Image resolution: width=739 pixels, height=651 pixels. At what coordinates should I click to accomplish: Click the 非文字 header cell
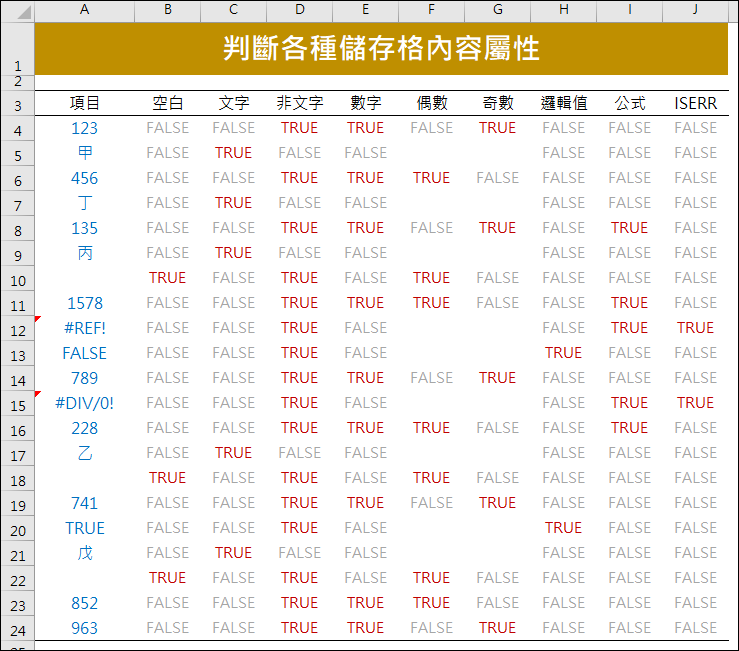pos(299,103)
